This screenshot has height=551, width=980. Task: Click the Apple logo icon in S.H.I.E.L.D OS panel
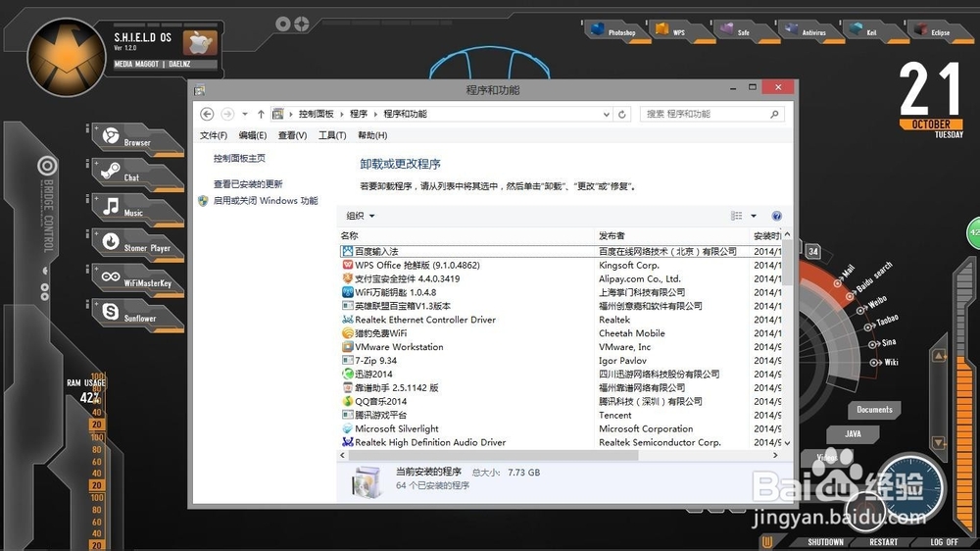click(x=200, y=43)
